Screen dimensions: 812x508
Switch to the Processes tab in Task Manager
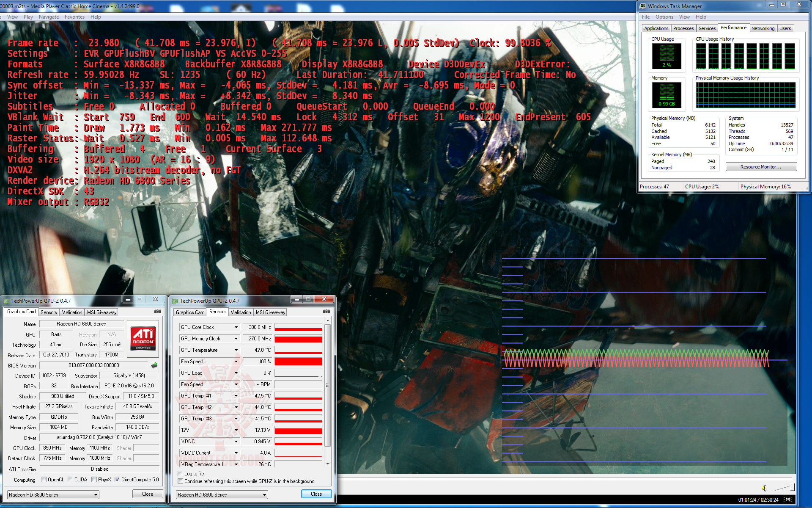coord(683,28)
